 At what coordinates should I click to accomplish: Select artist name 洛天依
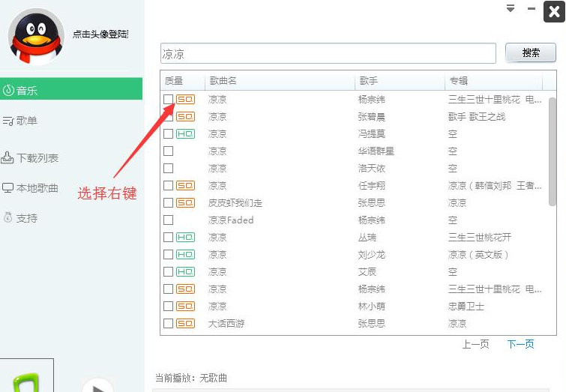(x=371, y=169)
